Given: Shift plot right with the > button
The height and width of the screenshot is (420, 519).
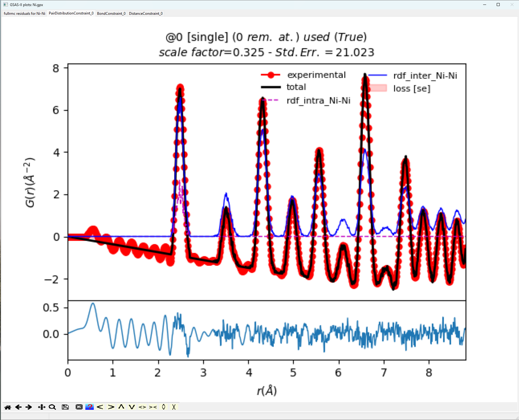Looking at the screenshot, I should [111, 407].
